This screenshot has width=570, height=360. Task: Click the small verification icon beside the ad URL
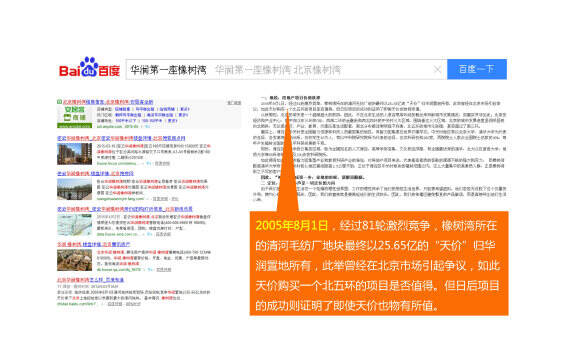click(x=148, y=126)
